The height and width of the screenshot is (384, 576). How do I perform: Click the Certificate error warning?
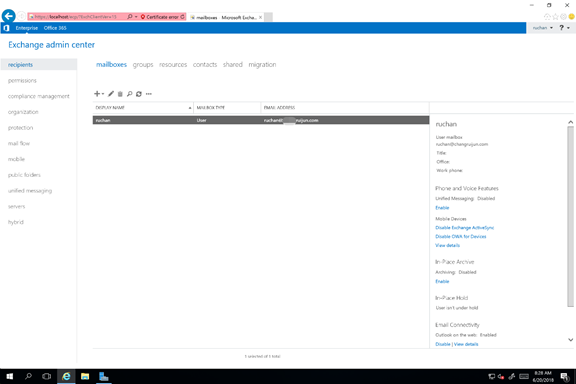(x=160, y=17)
